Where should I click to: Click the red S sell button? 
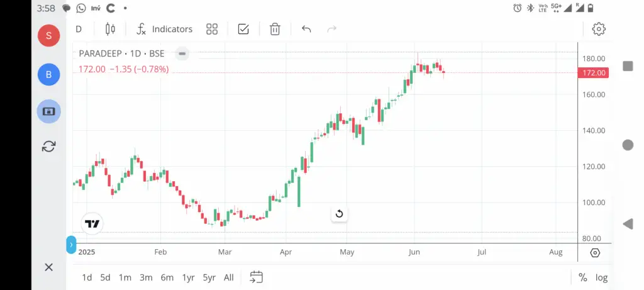click(48, 35)
